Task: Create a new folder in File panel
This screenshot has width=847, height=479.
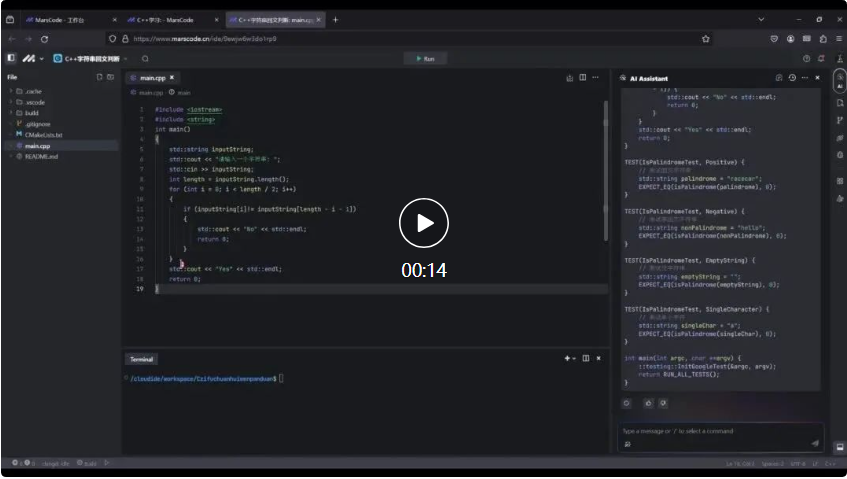Action: pos(110,77)
